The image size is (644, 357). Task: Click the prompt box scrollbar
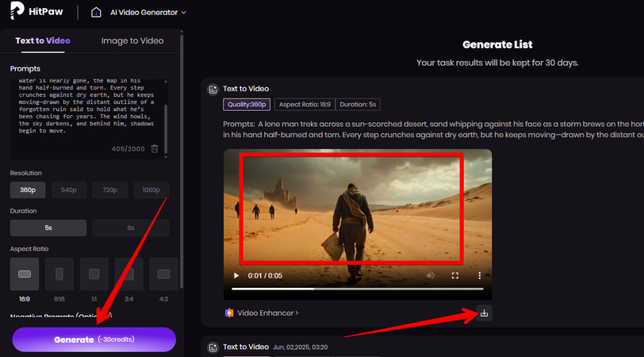click(x=166, y=129)
